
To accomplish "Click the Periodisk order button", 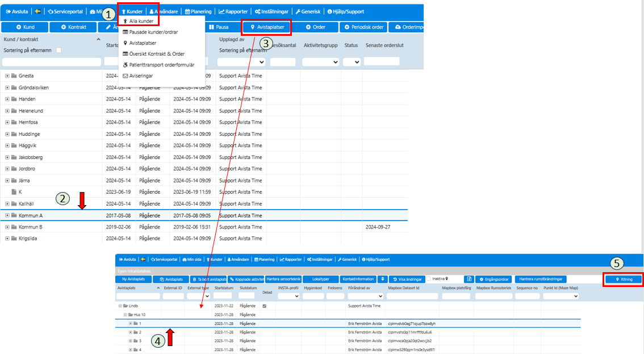I will pos(363,27).
